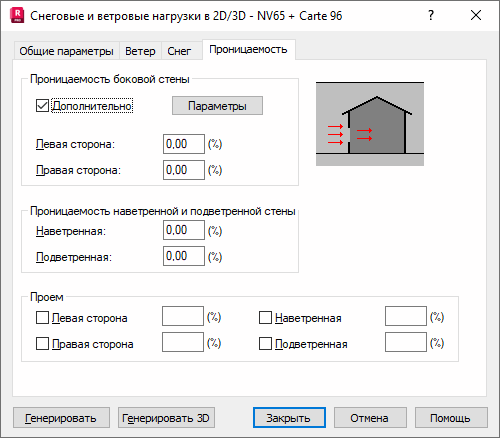
Task: Click the Отмена button
Action: click(x=370, y=418)
